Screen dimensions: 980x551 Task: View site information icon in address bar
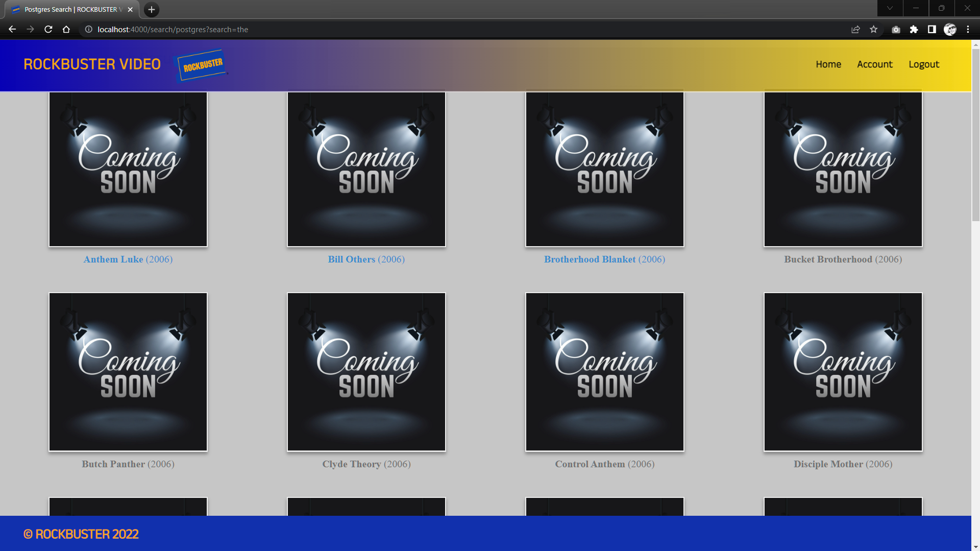click(x=89, y=30)
